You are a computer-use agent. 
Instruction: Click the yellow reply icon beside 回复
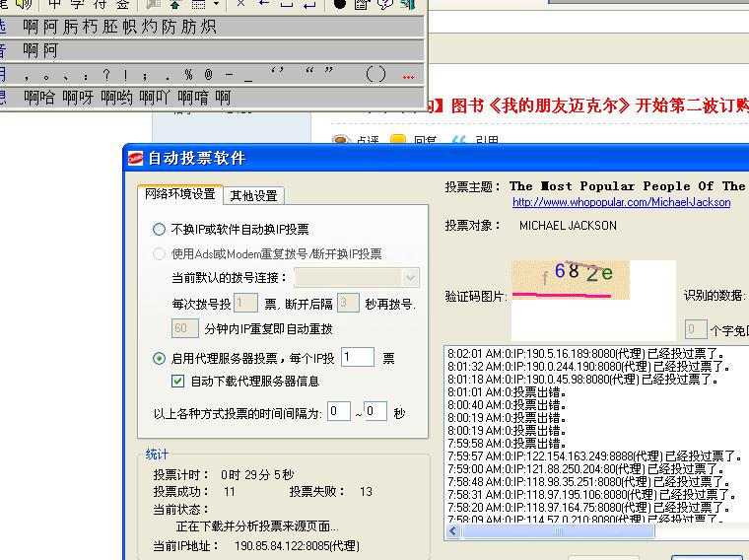tap(398, 141)
